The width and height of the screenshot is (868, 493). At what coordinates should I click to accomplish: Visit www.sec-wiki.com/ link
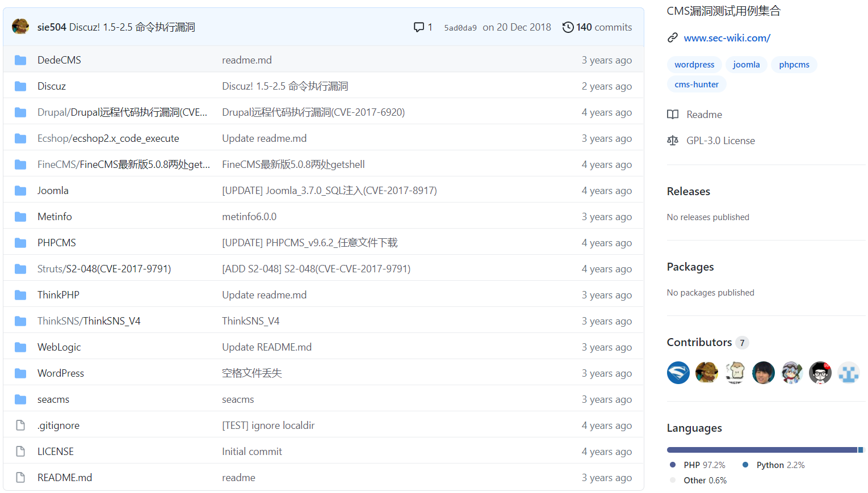(x=727, y=37)
